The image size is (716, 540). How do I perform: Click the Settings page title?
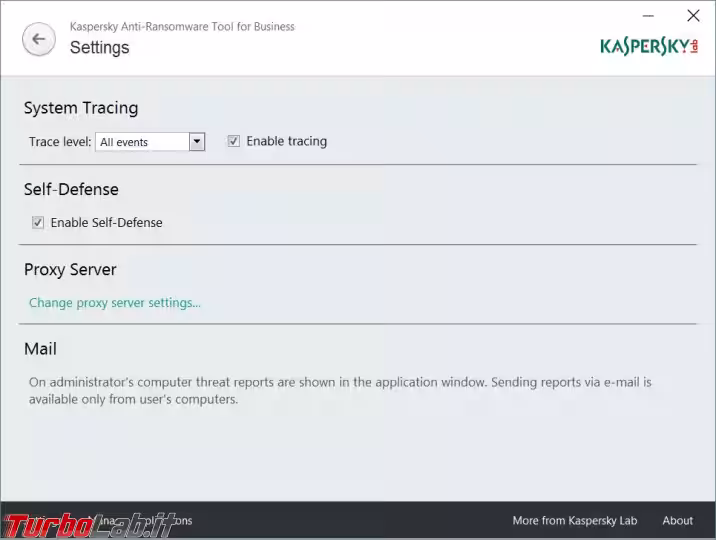(x=100, y=47)
